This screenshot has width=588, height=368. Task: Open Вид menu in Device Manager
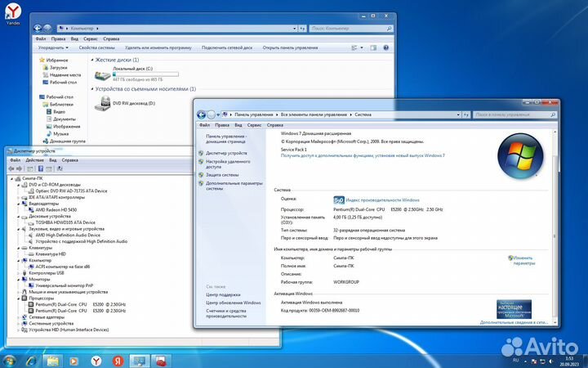(x=53, y=160)
